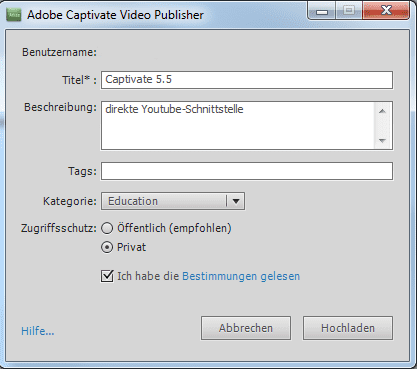Open the Kategorie dropdown showing Education
Screen dimensions: 417x369
tap(173, 201)
